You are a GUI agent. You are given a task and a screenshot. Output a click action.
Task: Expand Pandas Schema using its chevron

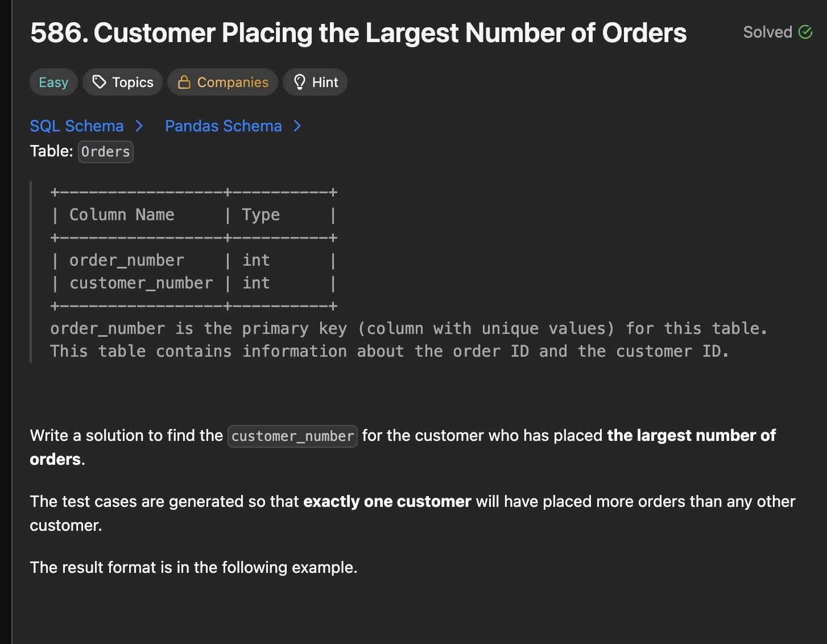[x=297, y=126]
